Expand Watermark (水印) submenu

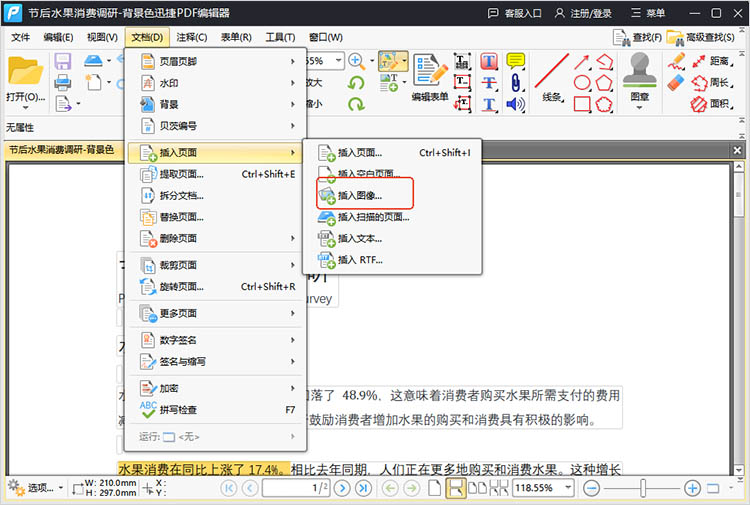pyautogui.click(x=217, y=83)
